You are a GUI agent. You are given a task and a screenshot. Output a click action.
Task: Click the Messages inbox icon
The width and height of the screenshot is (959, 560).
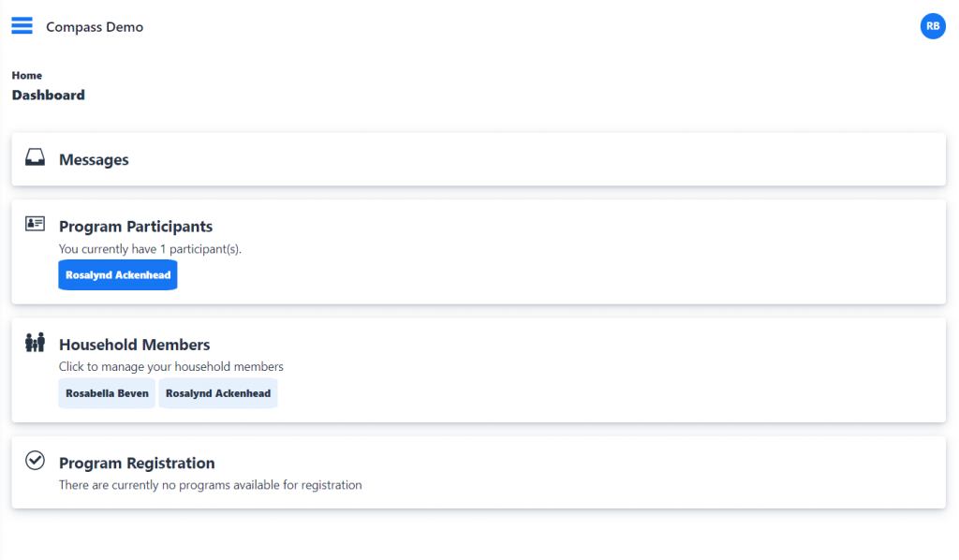pyautogui.click(x=35, y=157)
